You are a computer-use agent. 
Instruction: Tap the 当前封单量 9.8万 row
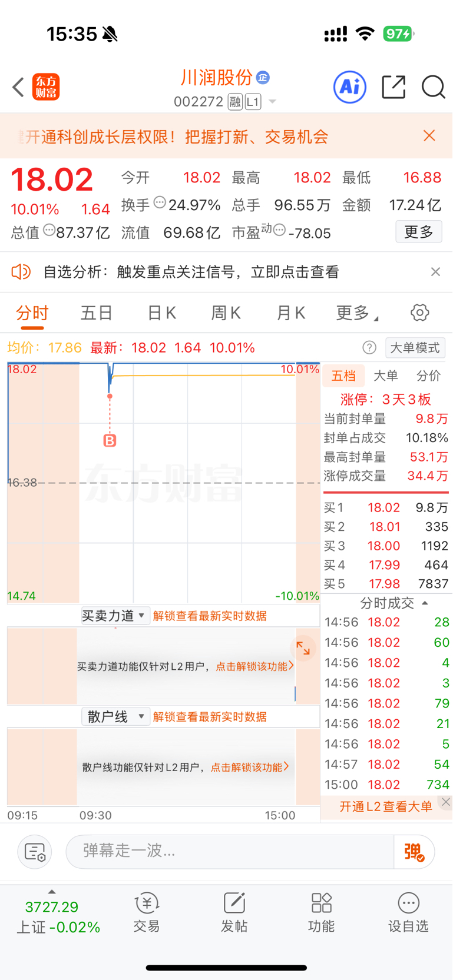point(386,418)
